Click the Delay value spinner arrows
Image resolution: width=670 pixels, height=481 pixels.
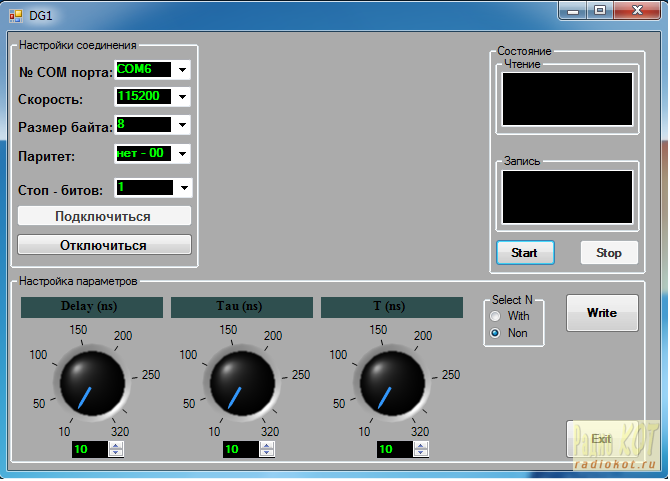coord(116,450)
